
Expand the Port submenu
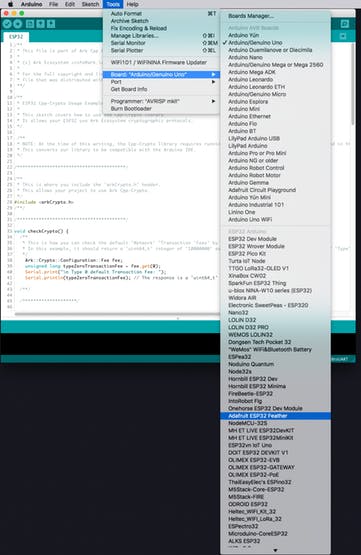point(161,82)
